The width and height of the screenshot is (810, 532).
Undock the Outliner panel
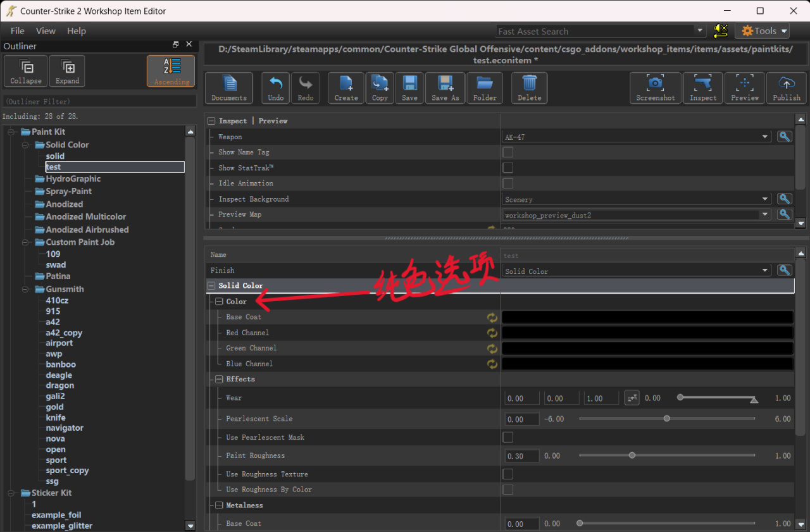[x=175, y=44]
